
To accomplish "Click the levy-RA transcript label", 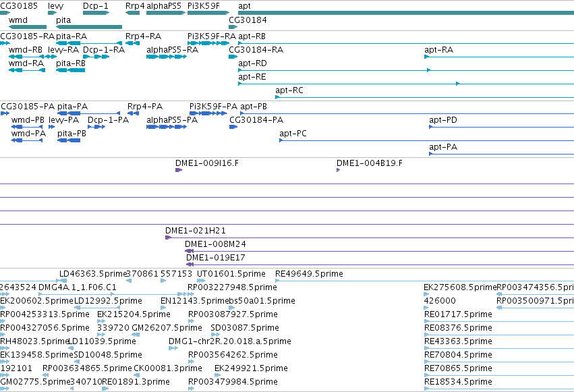I will click(63, 50).
